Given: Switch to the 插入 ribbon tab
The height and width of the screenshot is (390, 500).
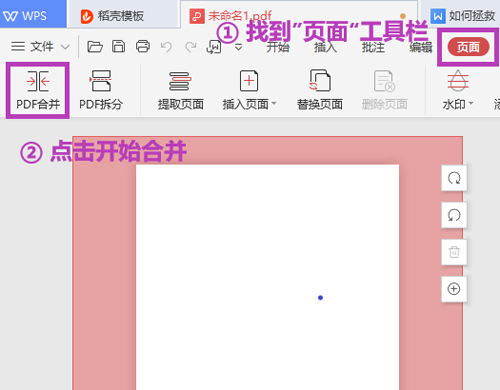Looking at the screenshot, I should pos(325,47).
